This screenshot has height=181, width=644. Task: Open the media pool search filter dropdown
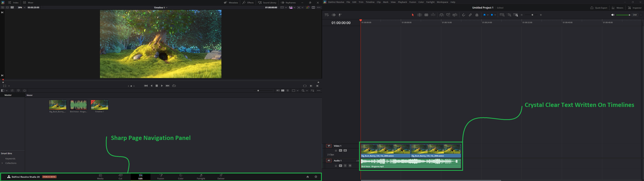[x=307, y=90]
